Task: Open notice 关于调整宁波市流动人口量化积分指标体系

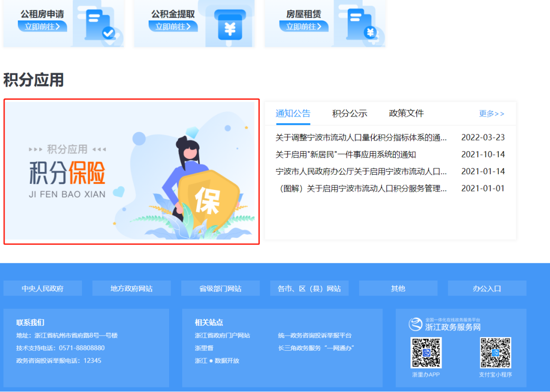Action: tap(361, 137)
